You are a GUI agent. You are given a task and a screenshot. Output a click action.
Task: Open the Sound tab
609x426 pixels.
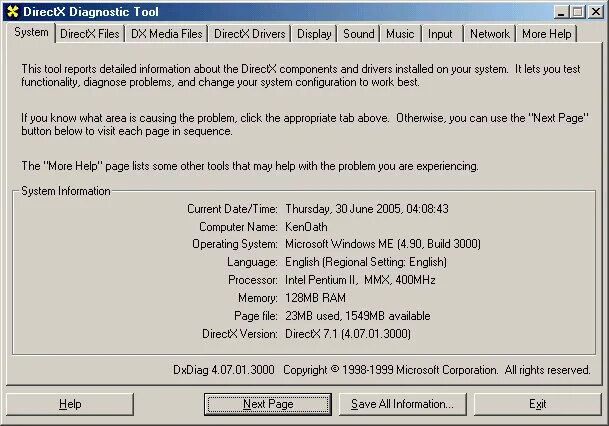pos(358,34)
